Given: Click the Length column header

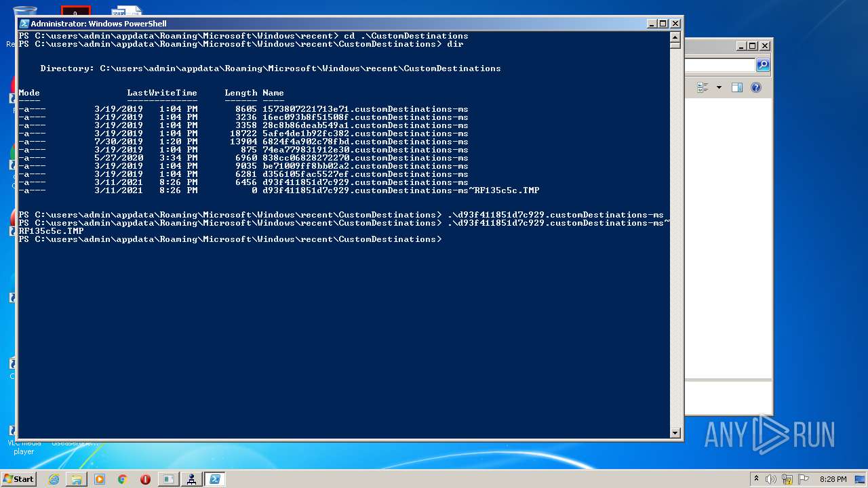Looking at the screenshot, I should pos(241,93).
